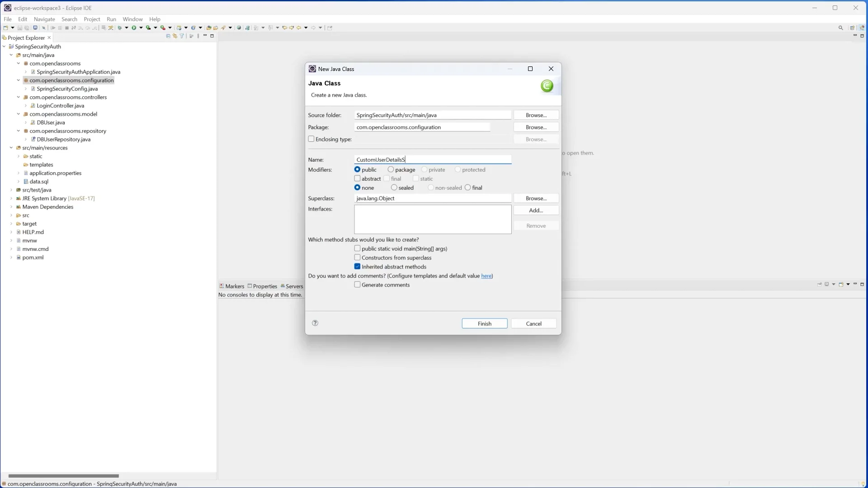The image size is (868, 488).
Task: Start a Debug session from the toolbar
Action: (119, 28)
